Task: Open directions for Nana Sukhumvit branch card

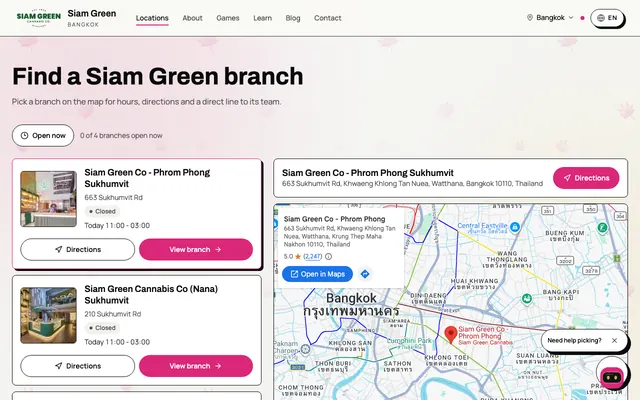Action: 78,366
